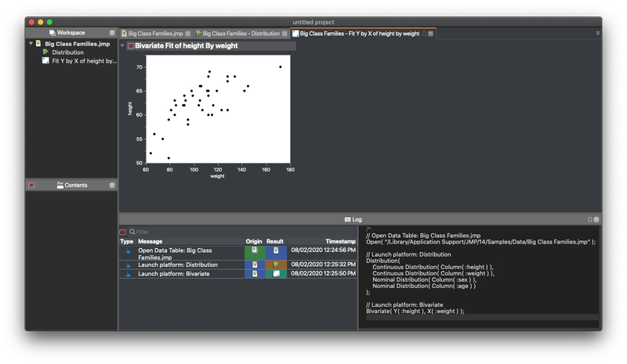Click the magnifier icon in Log filter

[x=132, y=232]
